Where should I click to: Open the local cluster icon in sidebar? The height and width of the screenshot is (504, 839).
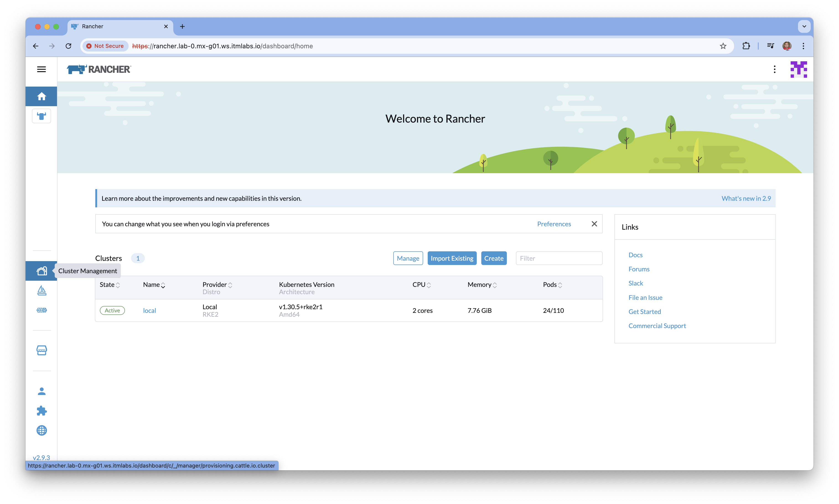(41, 116)
